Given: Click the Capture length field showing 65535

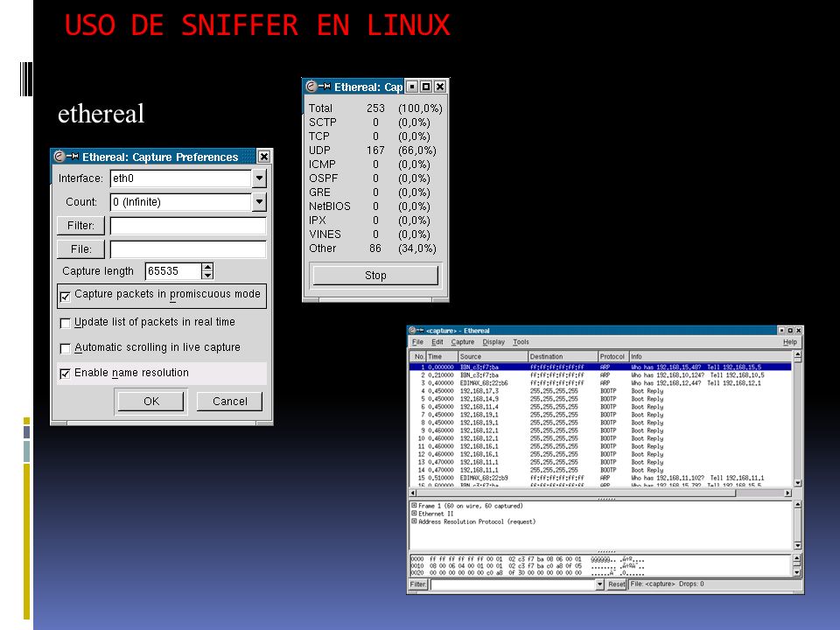Looking at the screenshot, I should [x=173, y=271].
